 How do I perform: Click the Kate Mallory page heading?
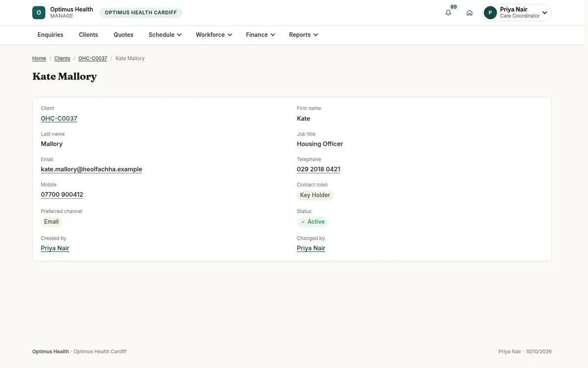(65, 77)
